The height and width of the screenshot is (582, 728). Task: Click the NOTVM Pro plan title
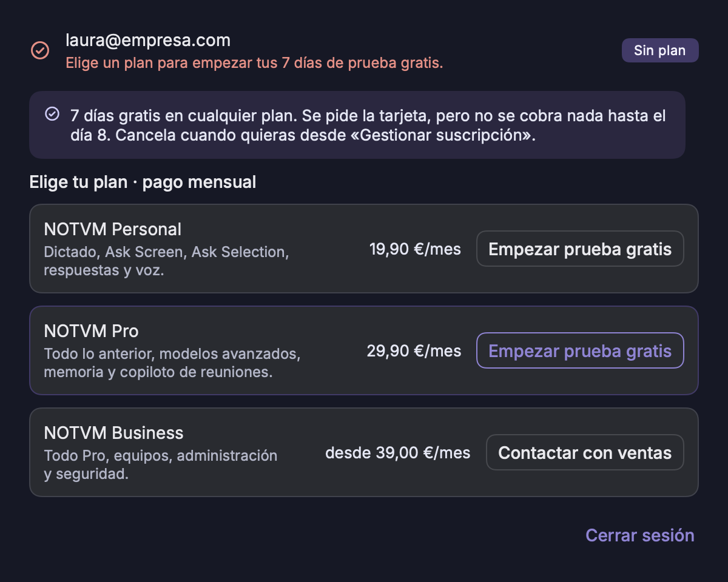coord(92,331)
